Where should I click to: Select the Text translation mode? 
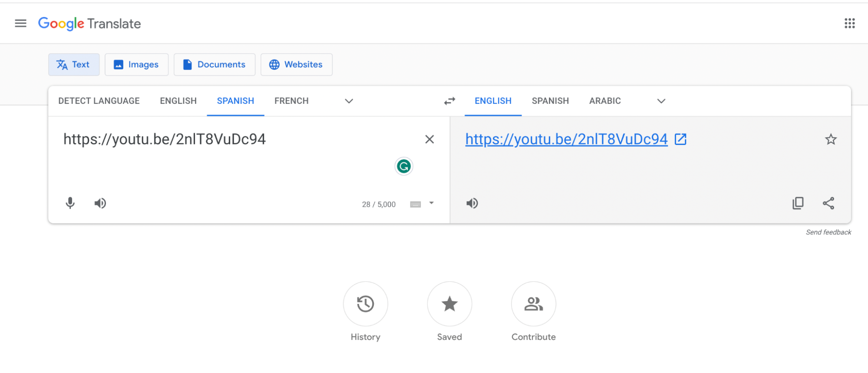pyautogui.click(x=74, y=65)
